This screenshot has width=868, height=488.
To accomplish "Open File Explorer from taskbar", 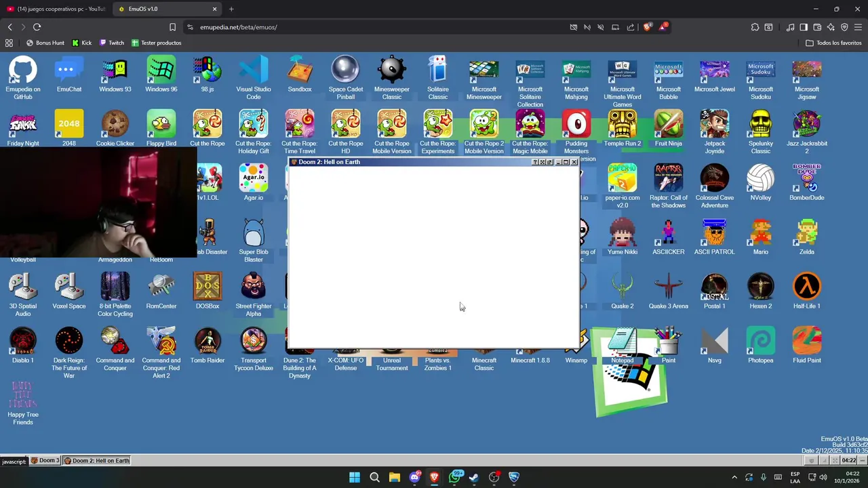I will tap(394, 477).
